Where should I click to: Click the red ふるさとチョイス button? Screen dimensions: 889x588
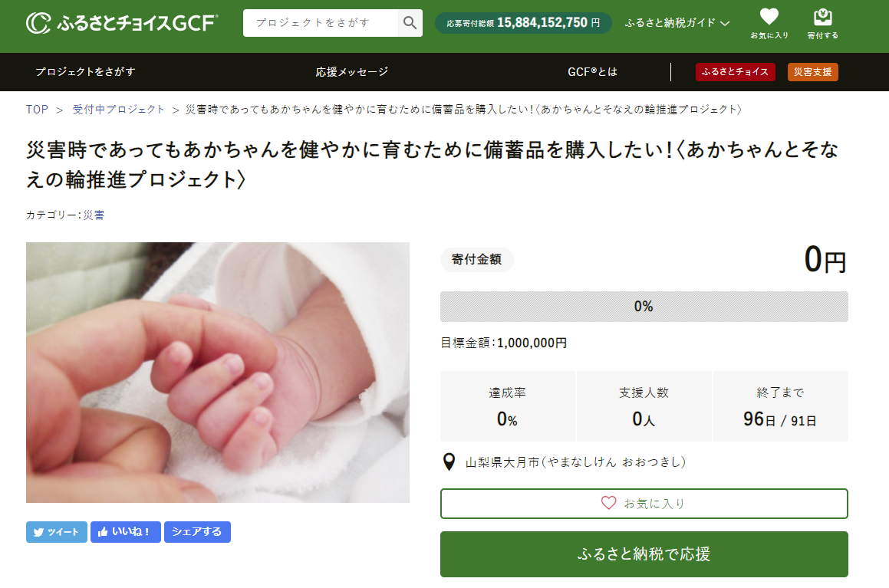[x=736, y=72]
